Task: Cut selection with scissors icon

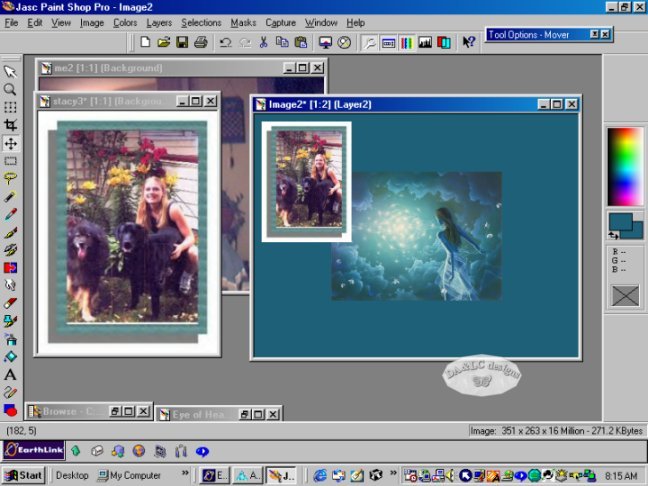Action: 264,42
